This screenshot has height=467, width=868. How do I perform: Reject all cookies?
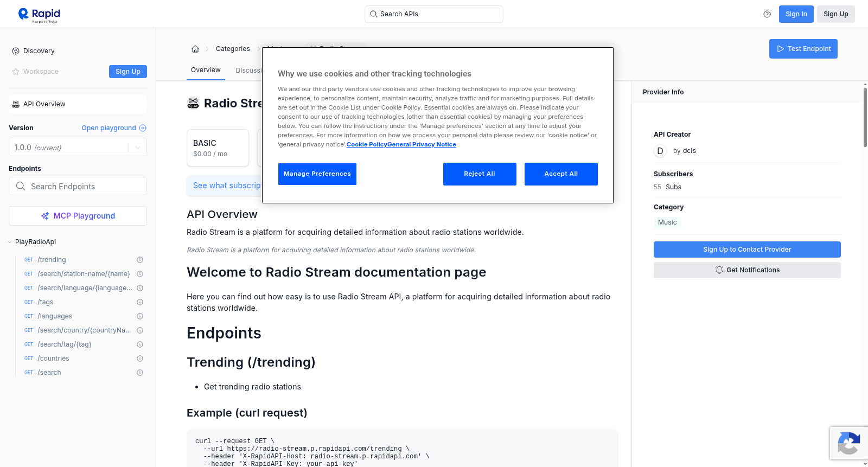pyautogui.click(x=480, y=174)
